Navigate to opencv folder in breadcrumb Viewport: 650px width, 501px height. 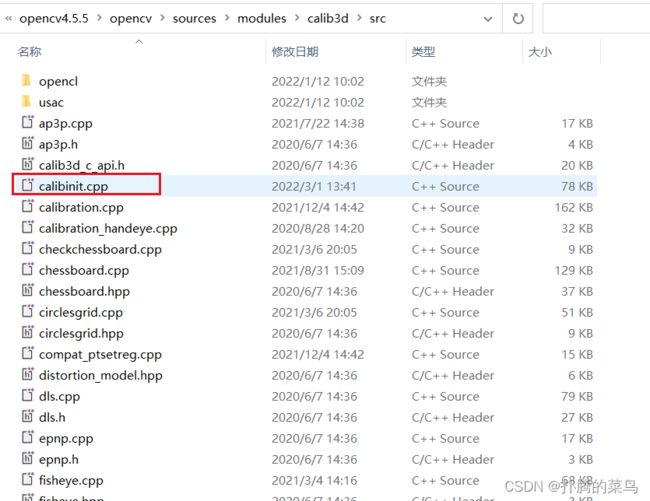coord(131,19)
